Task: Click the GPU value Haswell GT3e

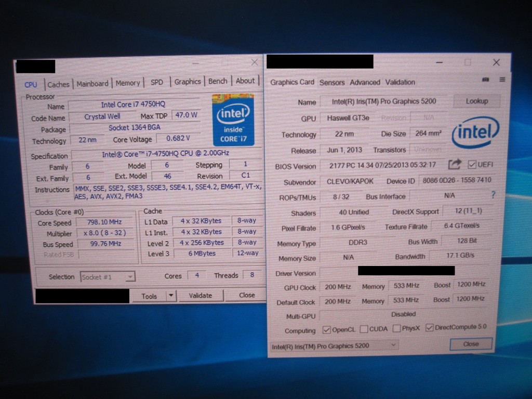Action: (348, 118)
